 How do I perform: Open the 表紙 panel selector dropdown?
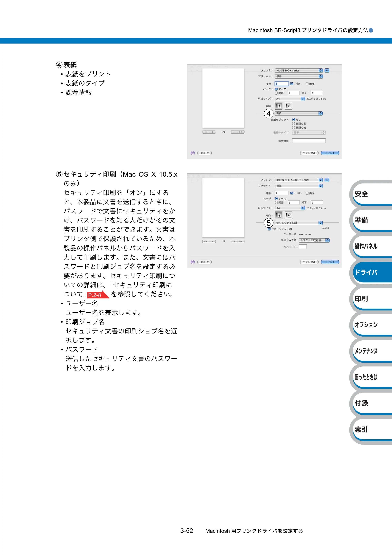pyautogui.click(x=299, y=113)
